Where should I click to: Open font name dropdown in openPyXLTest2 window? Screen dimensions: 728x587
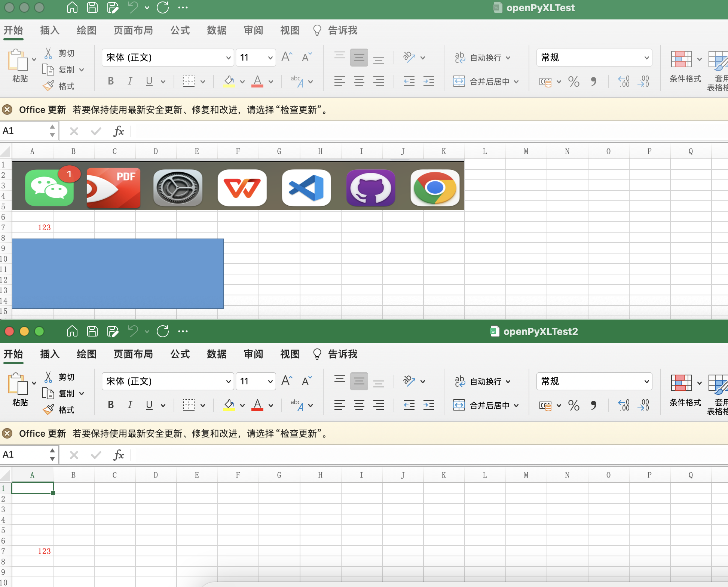pos(228,381)
